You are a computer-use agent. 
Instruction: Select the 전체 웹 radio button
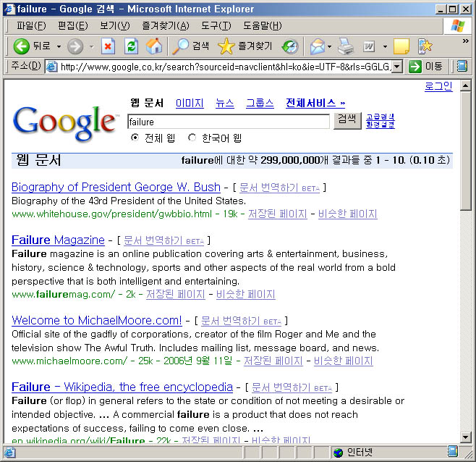[x=135, y=138]
